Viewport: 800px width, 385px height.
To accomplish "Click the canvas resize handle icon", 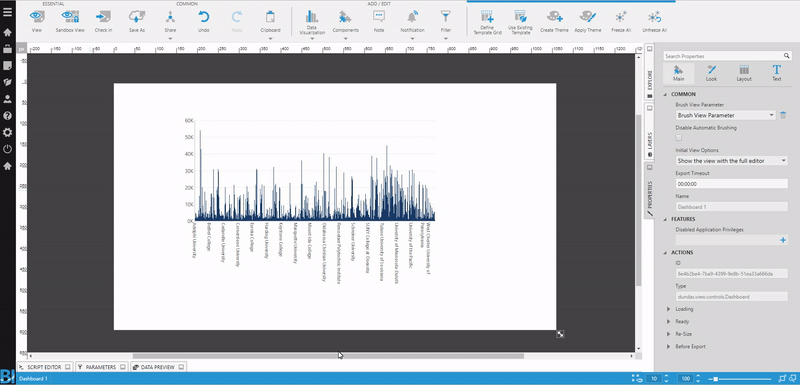I will [x=560, y=334].
